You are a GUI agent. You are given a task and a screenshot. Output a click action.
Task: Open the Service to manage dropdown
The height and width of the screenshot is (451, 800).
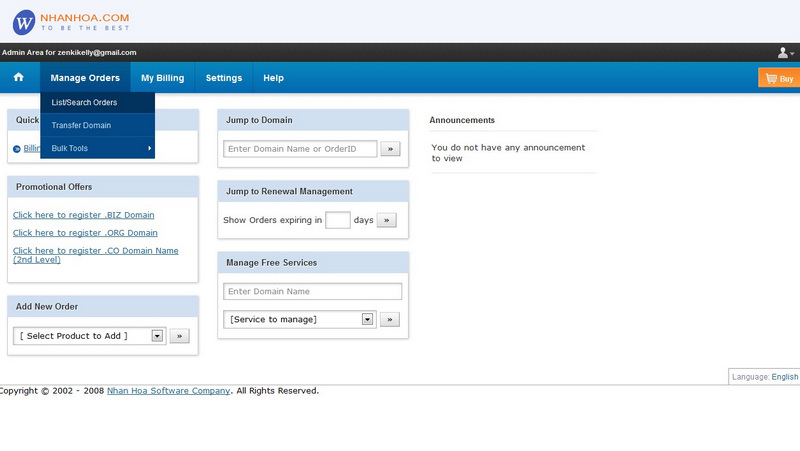pyautogui.click(x=299, y=319)
